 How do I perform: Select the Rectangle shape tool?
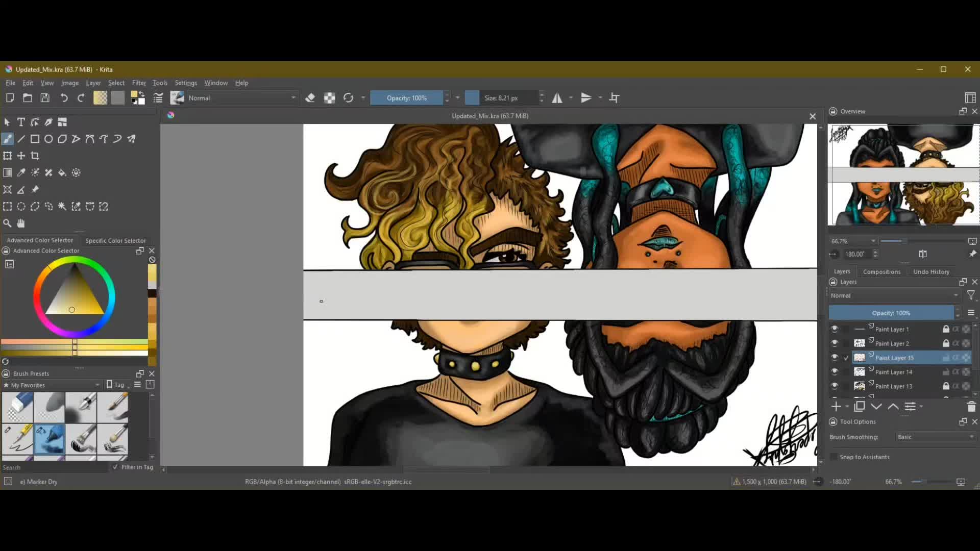point(35,139)
